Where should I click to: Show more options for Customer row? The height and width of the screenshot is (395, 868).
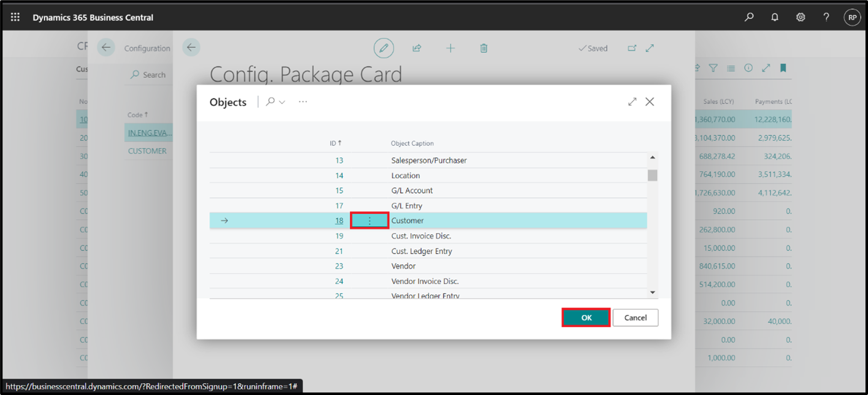tap(369, 220)
